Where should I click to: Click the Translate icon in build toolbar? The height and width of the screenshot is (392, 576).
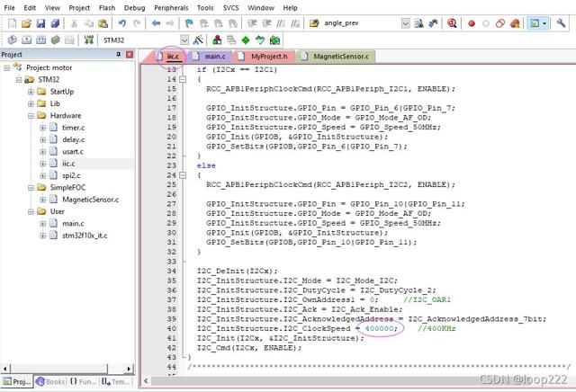pyautogui.click(x=12, y=40)
